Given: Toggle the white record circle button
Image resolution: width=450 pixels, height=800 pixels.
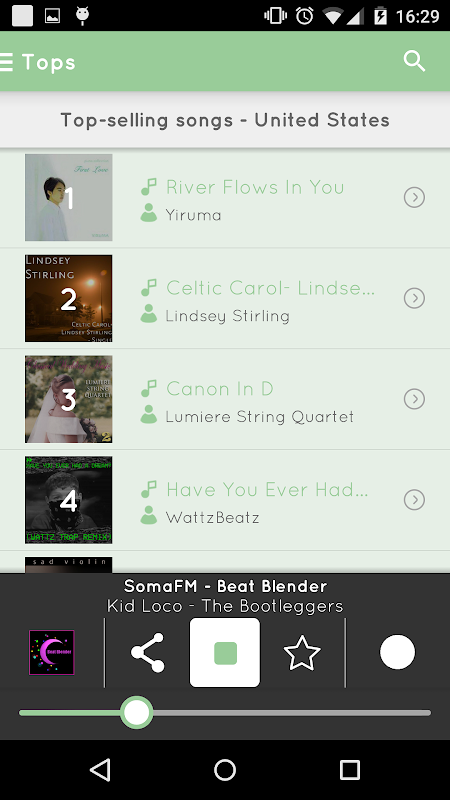Looking at the screenshot, I should click(397, 652).
